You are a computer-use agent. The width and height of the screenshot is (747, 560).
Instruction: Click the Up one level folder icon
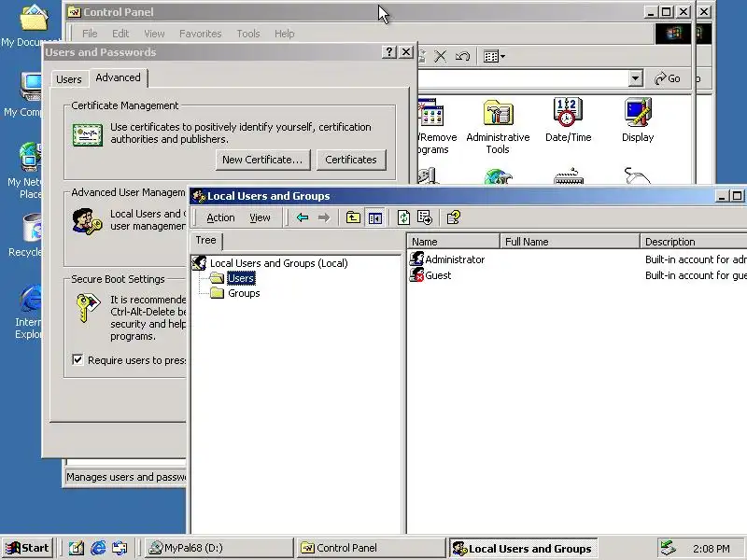353,217
